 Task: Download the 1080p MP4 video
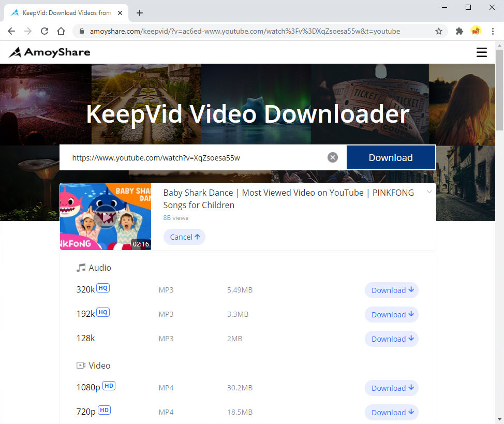(x=392, y=388)
